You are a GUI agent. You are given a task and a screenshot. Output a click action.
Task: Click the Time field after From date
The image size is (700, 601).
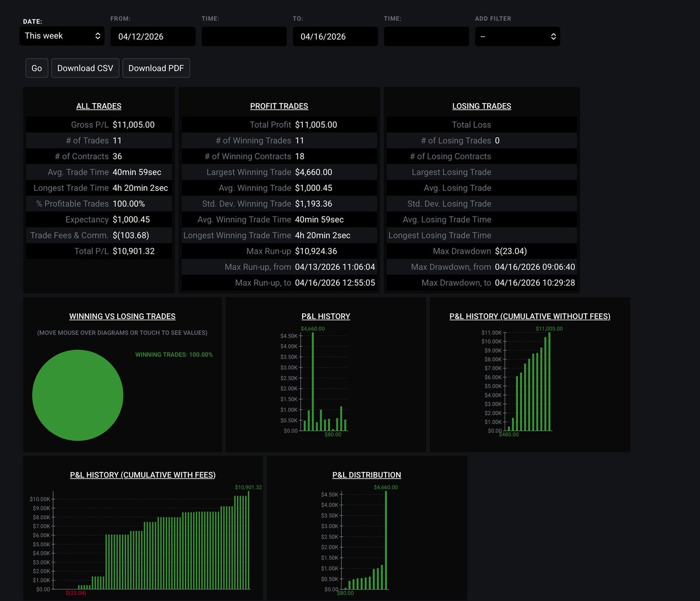pyautogui.click(x=244, y=36)
